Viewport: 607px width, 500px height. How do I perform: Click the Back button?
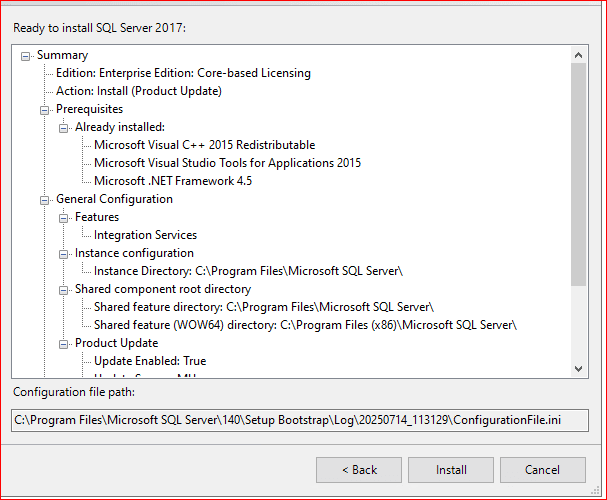(359, 470)
